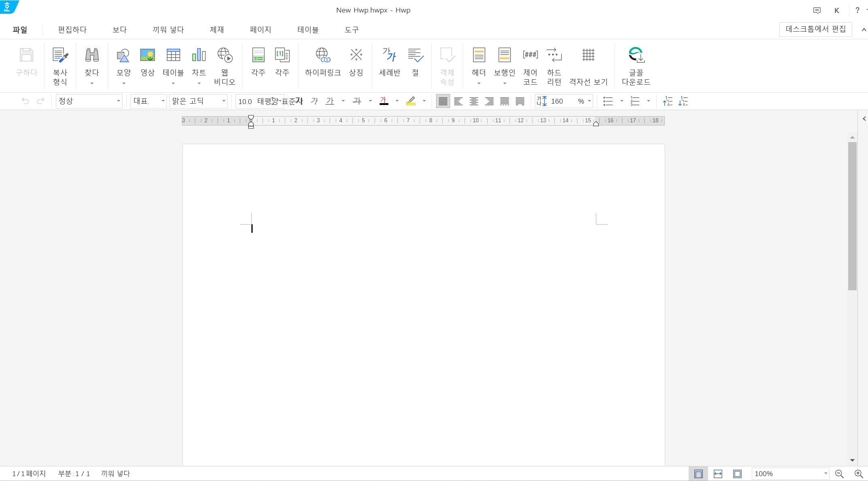Image resolution: width=868 pixels, height=481 pixels.
Task: Switch to the 끼워 넣다 tab
Action: [x=168, y=30]
